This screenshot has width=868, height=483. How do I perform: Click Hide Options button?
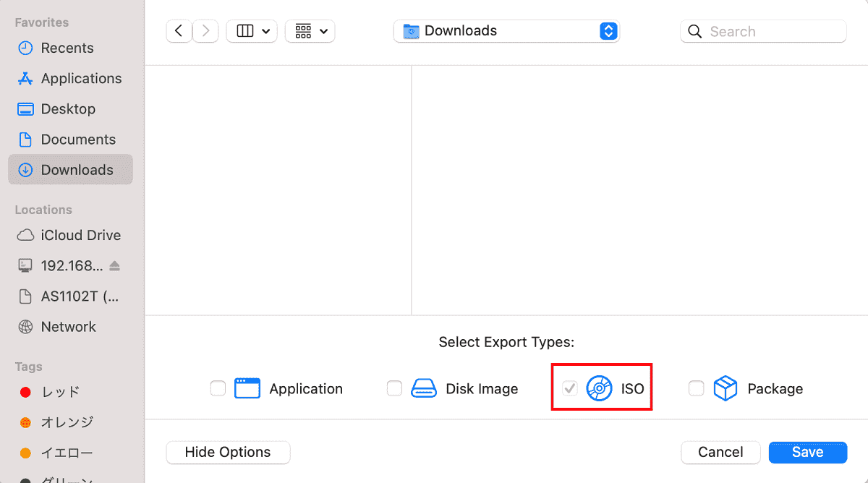tap(228, 453)
